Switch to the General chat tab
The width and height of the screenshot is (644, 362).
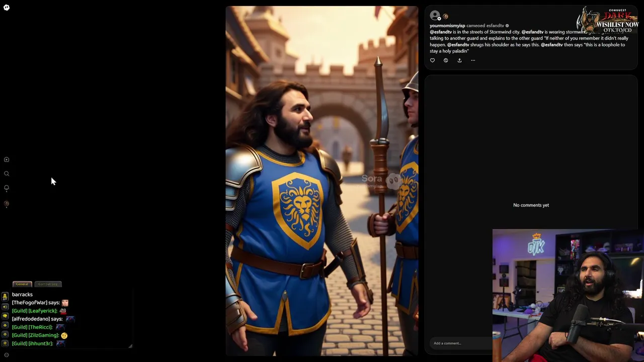pos(22,284)
